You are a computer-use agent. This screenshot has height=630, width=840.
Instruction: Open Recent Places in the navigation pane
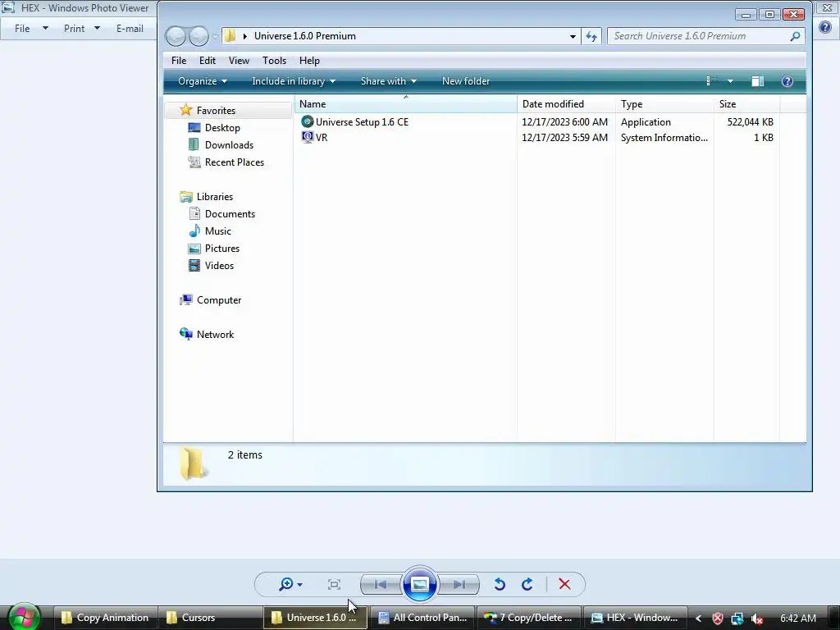tap(234, 162)
